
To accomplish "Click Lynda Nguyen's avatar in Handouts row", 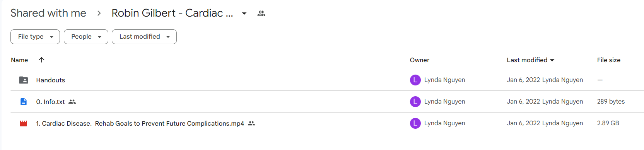I will (415, 80).
